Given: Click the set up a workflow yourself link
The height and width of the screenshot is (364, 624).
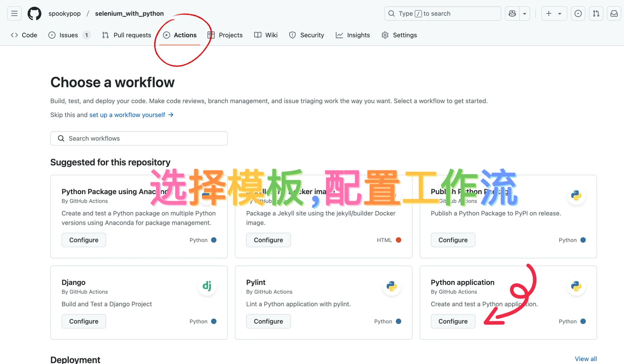Looking at the screenshot, I should click(127, 115).
